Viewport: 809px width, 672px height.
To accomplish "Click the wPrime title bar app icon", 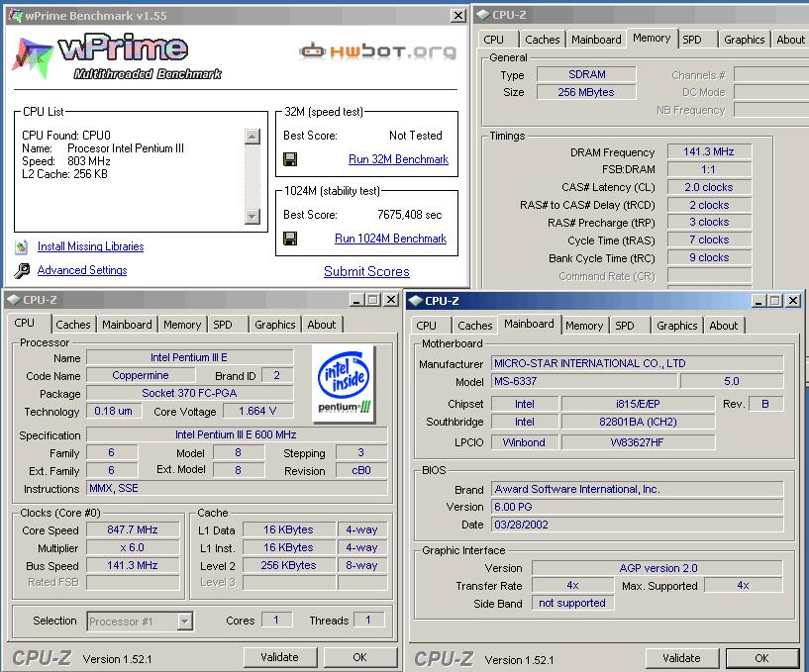I will tap(15, 16).
